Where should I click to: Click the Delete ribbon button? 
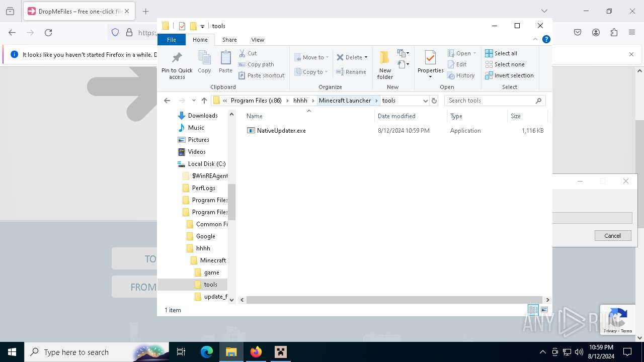[x=349, y=57]
